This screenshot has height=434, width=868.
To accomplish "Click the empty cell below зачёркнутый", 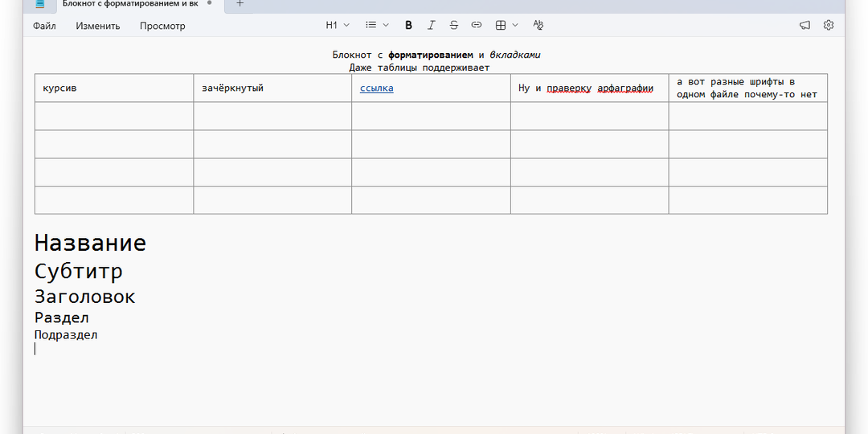I will click(272, 117).
